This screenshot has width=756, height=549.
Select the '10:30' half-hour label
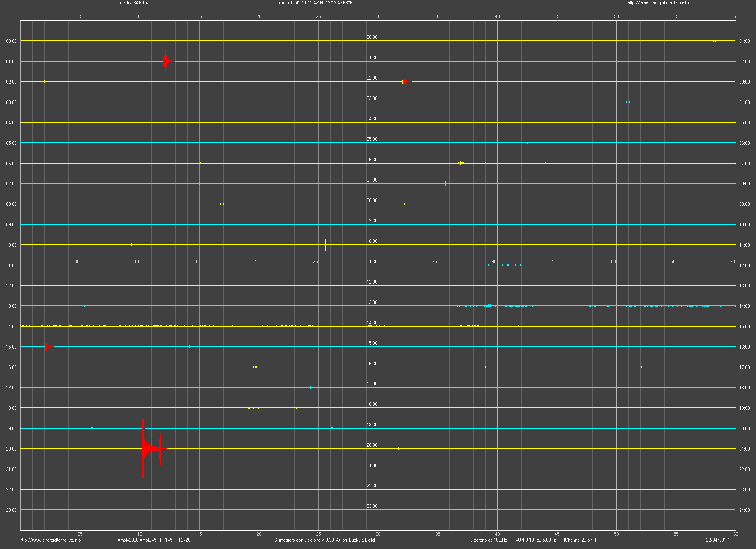pos(372,241)
